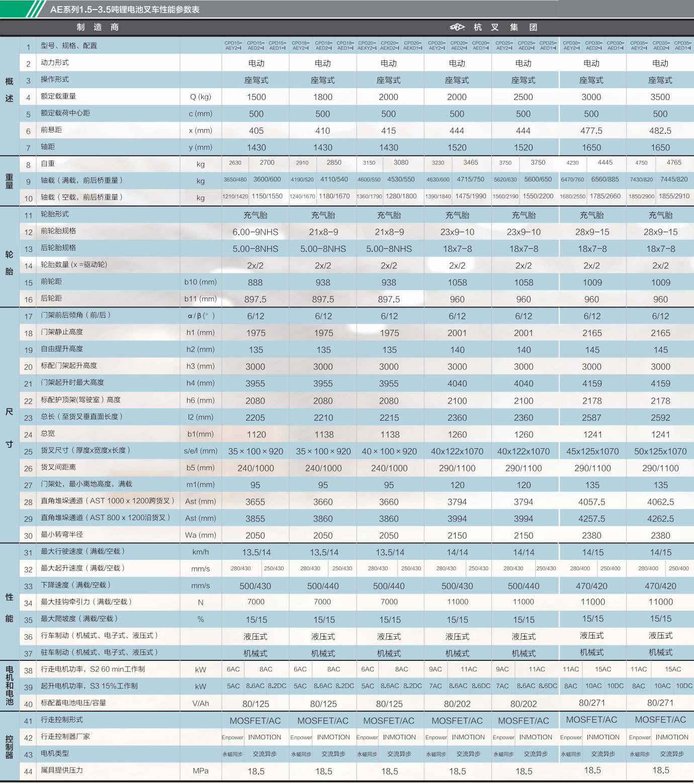Select the 行走控制形式 row label

point(62,720)
